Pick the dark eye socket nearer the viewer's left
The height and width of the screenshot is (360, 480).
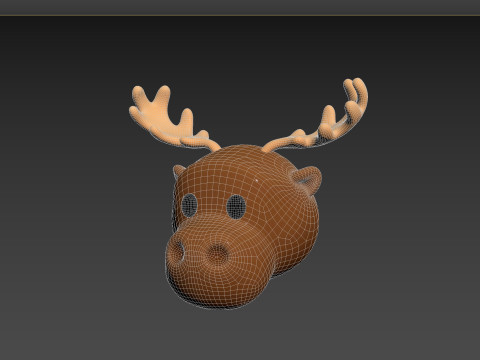pos(189,205)
